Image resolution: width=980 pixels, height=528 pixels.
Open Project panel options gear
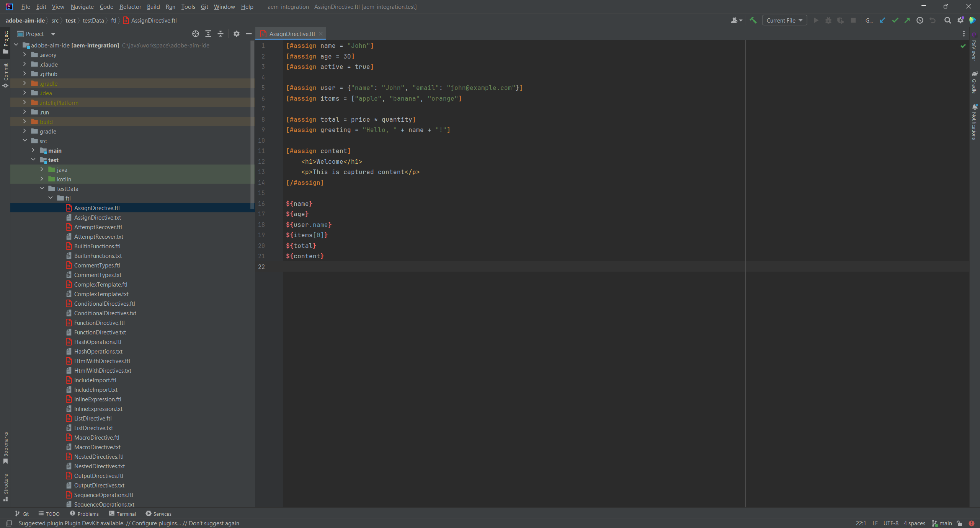[237, 34]
